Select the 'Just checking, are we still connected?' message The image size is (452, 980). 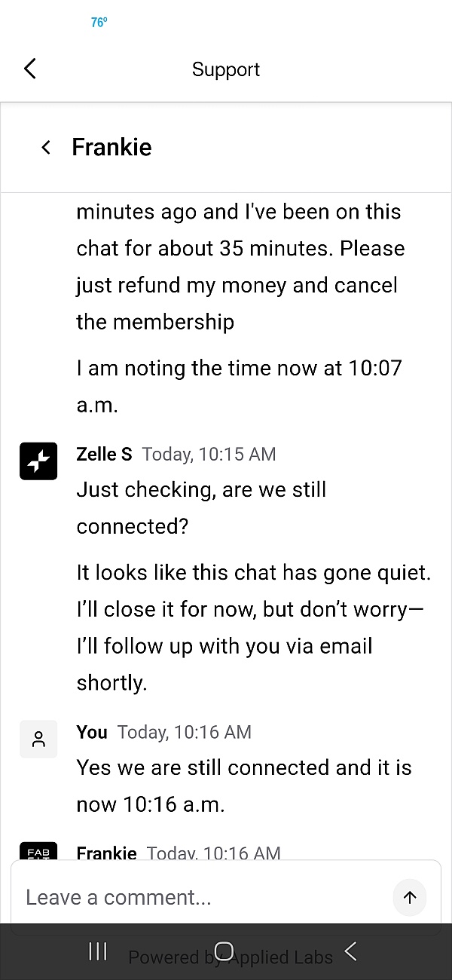click(201, 507)
